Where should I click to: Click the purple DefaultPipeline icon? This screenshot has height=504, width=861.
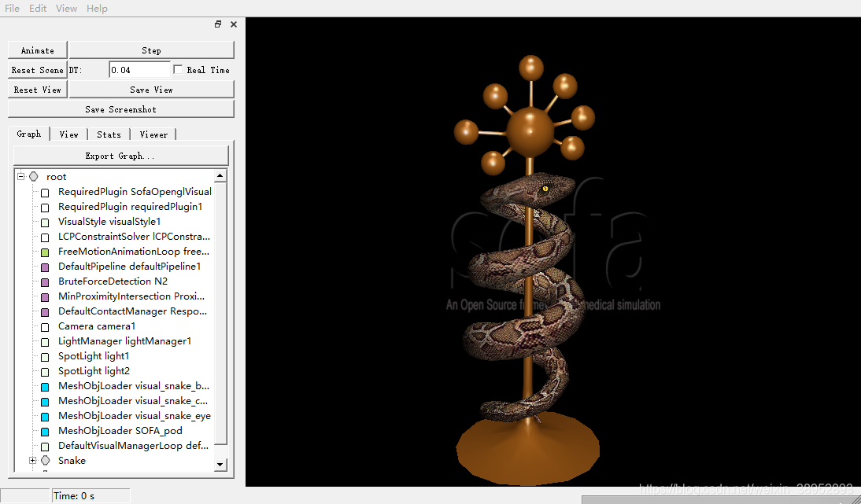coord(45,267)
